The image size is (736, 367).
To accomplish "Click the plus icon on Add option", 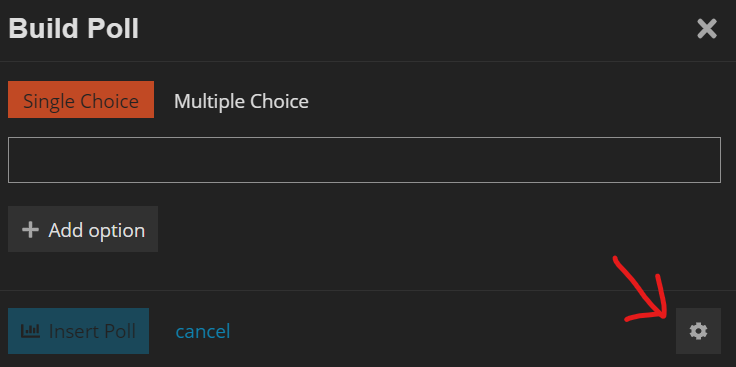I will (30, 230).
